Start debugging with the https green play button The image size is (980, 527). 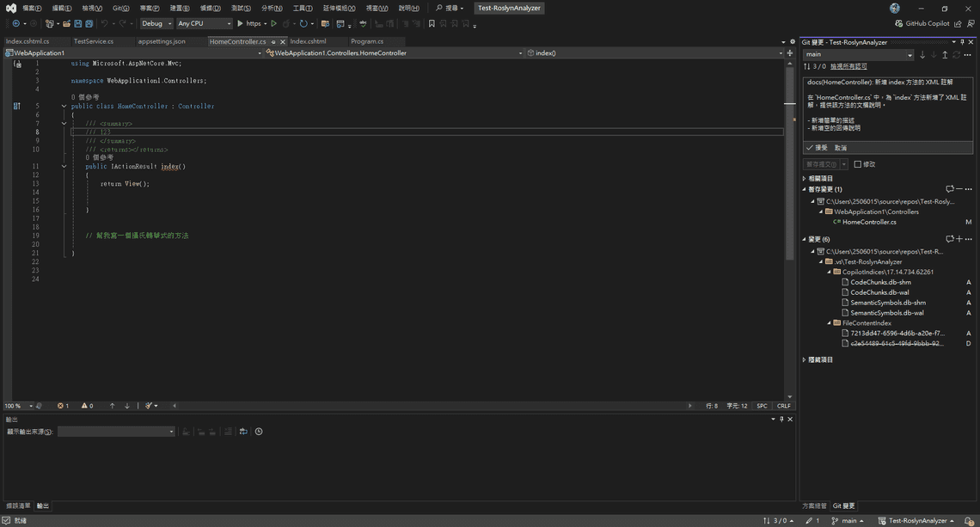(242, 24)
